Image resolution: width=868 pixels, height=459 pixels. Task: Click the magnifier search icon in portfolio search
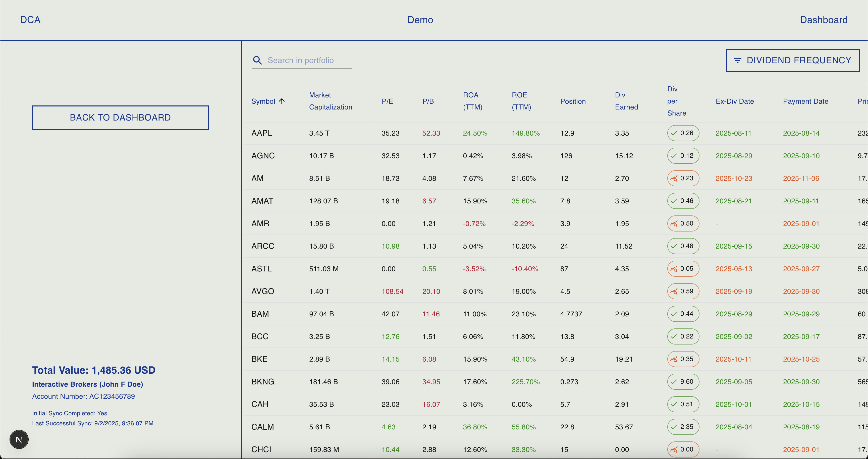257,60
